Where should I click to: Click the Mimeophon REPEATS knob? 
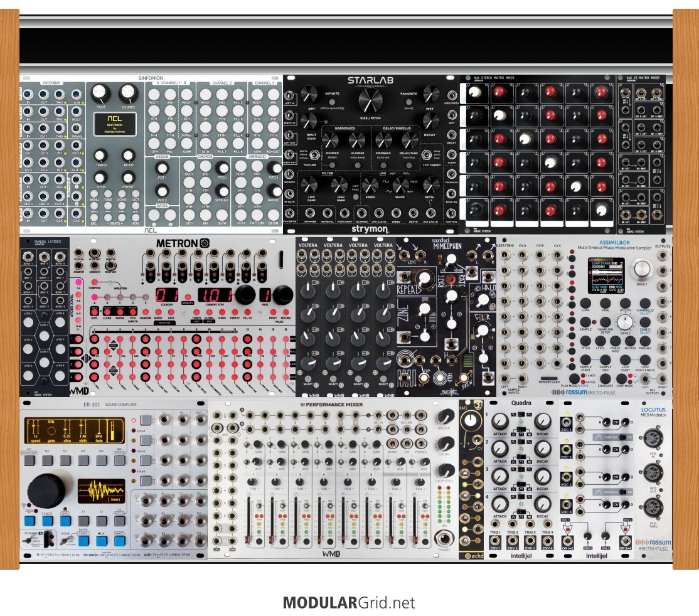tap(425, 279)
